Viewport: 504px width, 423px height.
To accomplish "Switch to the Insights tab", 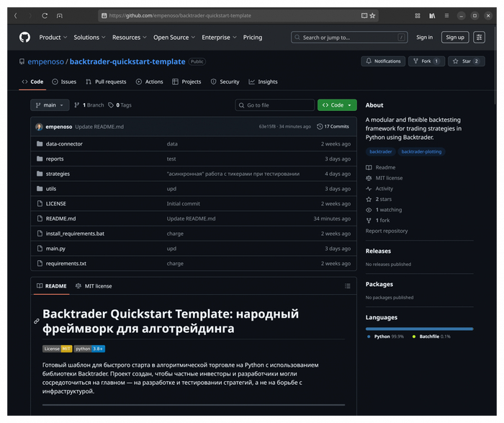I will [x=263, y=81].
